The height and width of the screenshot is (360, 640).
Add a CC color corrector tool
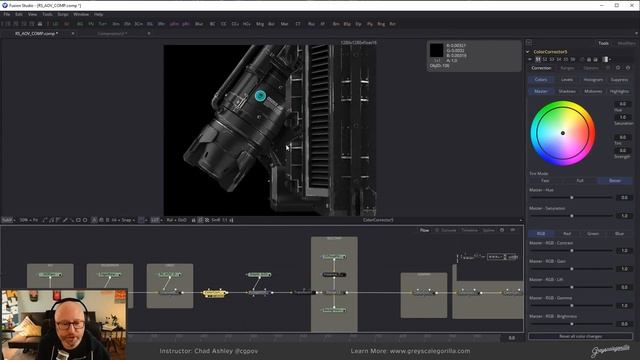click(x=223, y=24)
